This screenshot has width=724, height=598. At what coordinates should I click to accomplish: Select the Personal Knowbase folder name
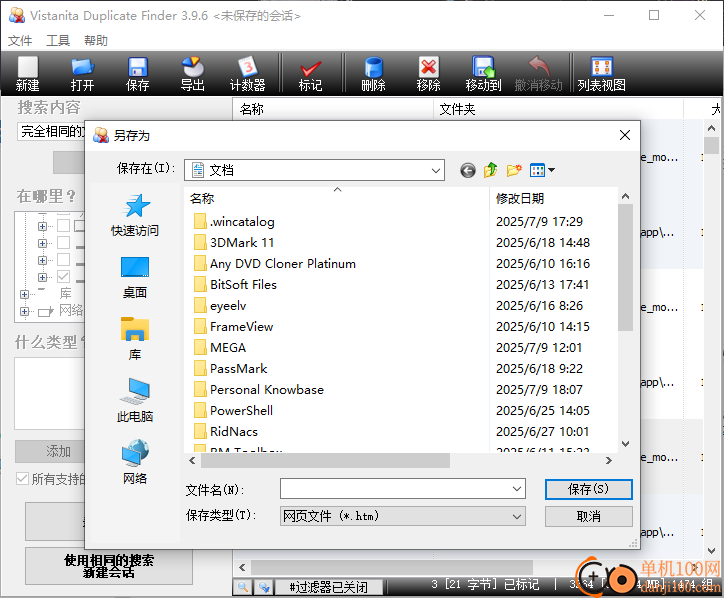click(x=267, y=390)
